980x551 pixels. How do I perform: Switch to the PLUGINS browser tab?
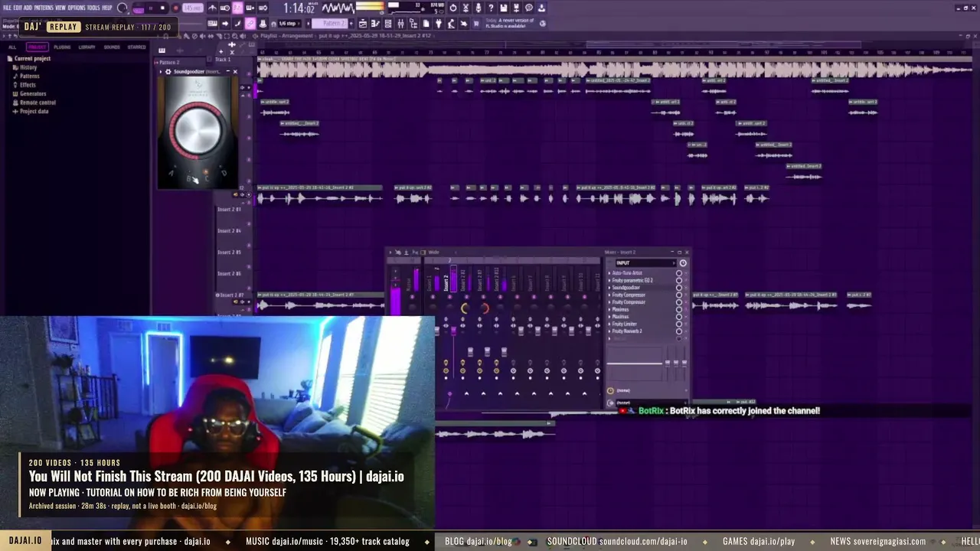(x=62, y=47)
